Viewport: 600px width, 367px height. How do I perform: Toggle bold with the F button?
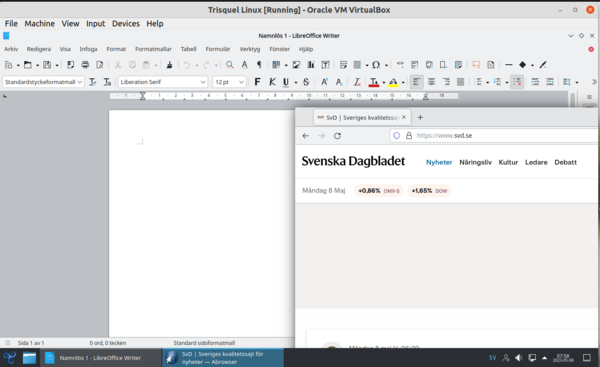pyautogui.click(x=258, y=82)
